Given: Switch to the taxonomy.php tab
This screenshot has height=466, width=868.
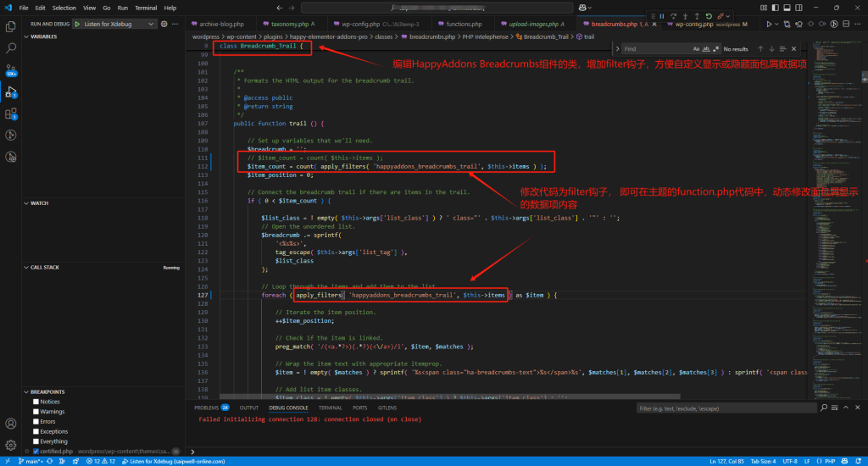Looking at the screenshot, I should pyautogui.click(x=292, y=24).
